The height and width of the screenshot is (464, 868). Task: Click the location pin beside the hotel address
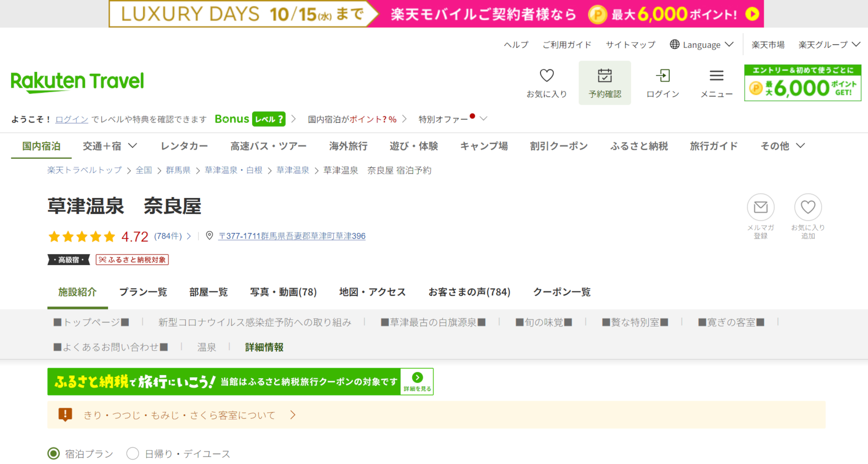(x=209, y=236)
